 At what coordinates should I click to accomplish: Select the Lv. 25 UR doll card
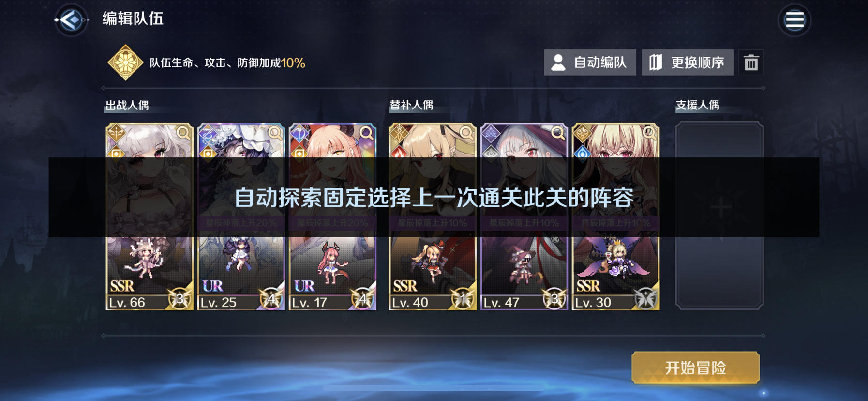click(241, 216)
